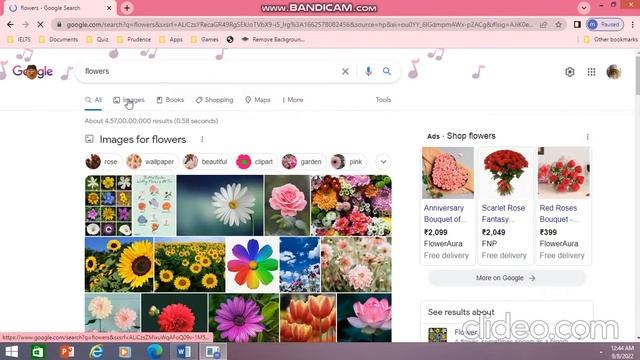Open the IELTS bookmarks folder
The height and width of the screenshot is (360, 640).
click(19, 40)
